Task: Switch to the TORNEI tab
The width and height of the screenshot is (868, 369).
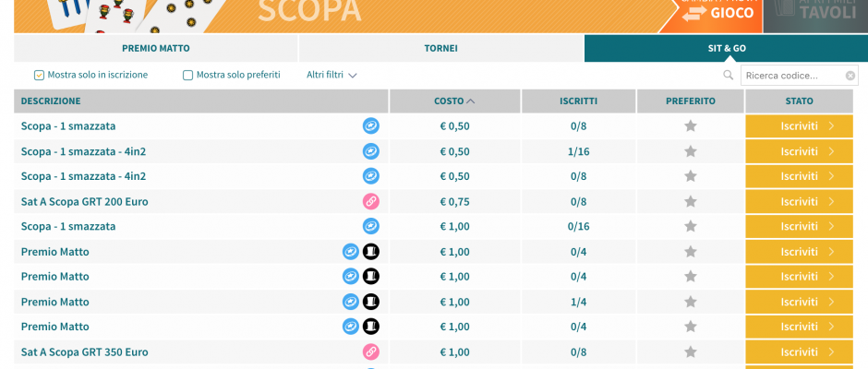Action: 441,48
